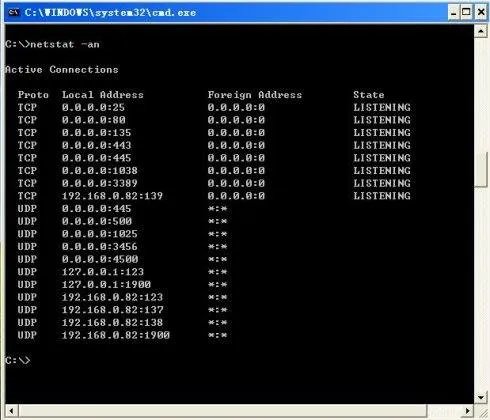Click the window resize grip corner
The image size is (490, 420).
tap(481, 411)
